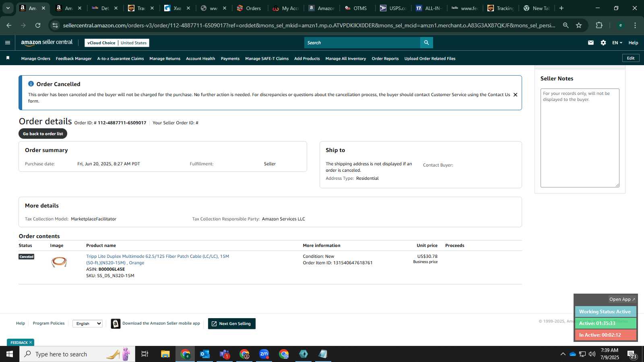Screen dimensions: 644x362
Task: Go back with browser arrow
Action: click(x=9, y=25)
